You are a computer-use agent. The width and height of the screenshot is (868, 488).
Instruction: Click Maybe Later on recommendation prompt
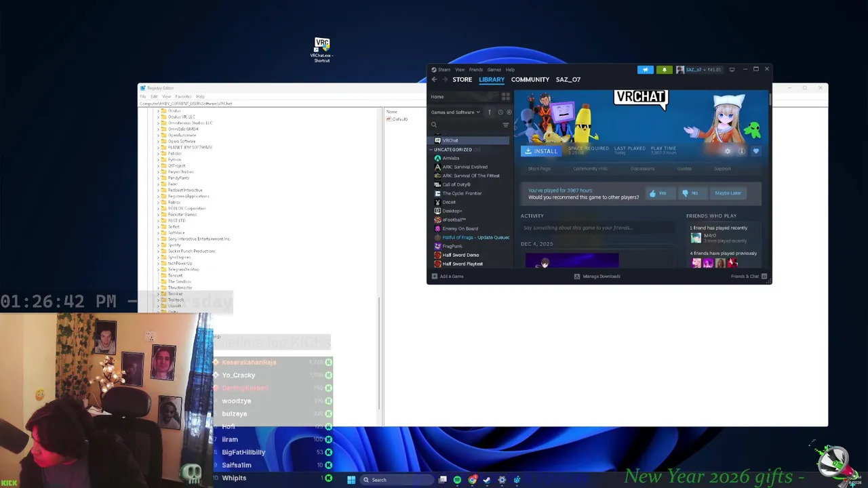pyautogui.click(x=728, y=193)
